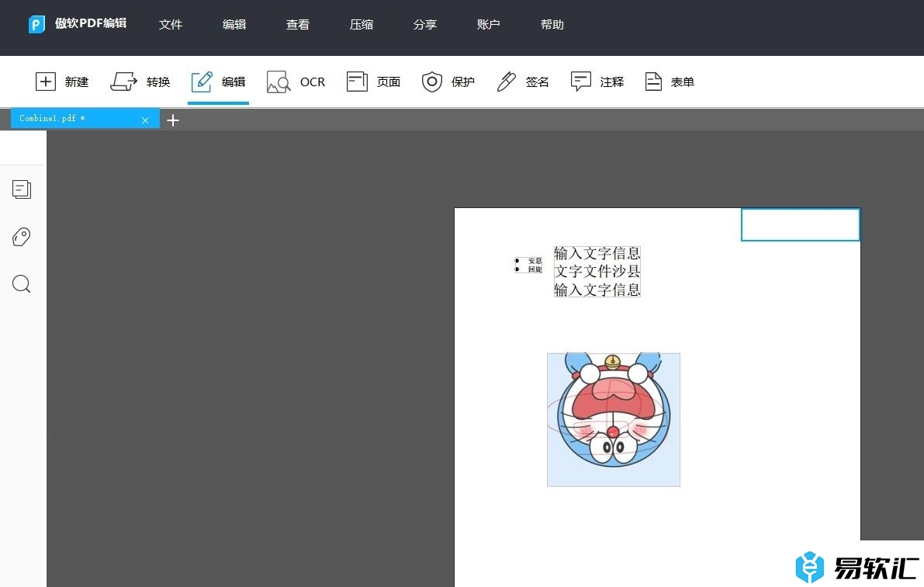Add a new tab with plus button
The height and width of the screenshot is (587, 924).
[x=173, y=120]
